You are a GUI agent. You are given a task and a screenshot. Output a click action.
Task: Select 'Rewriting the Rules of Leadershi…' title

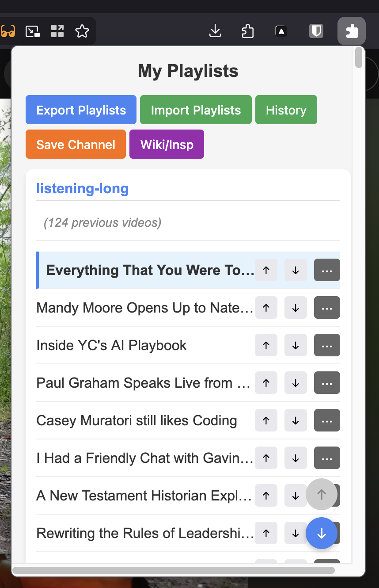[x=145, y=533]
